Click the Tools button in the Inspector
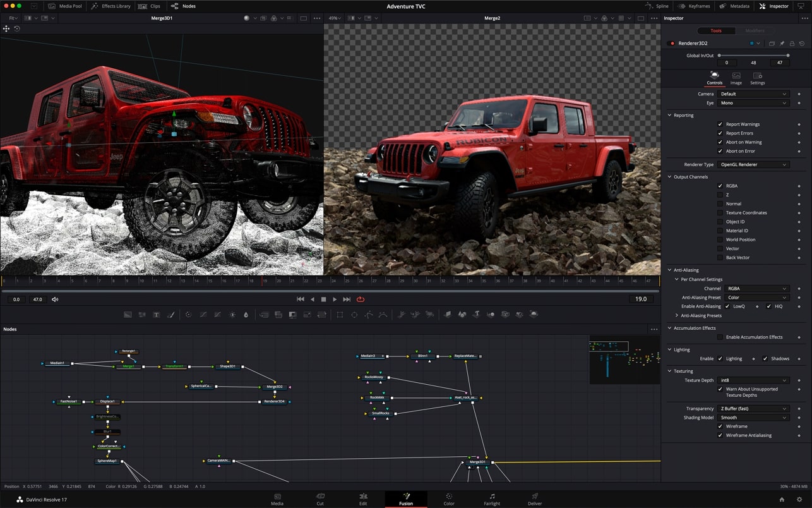Screen dimensions: 812x508 click(715, 30)
